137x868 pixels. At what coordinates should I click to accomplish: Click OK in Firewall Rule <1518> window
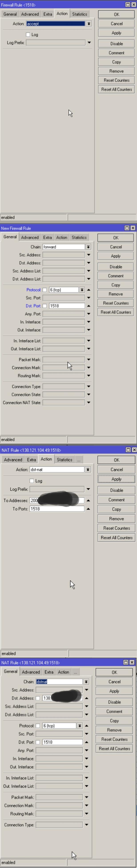[x=117, y=14]
